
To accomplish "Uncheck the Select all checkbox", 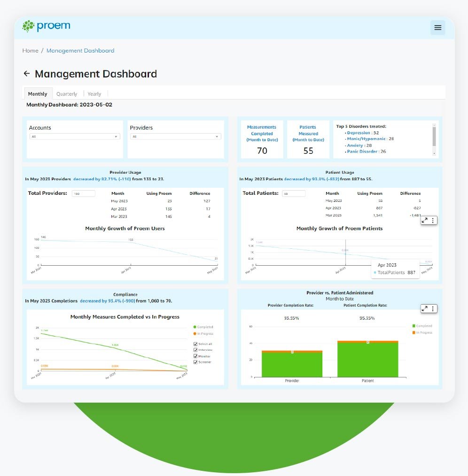I will click(x=195, y=344).
